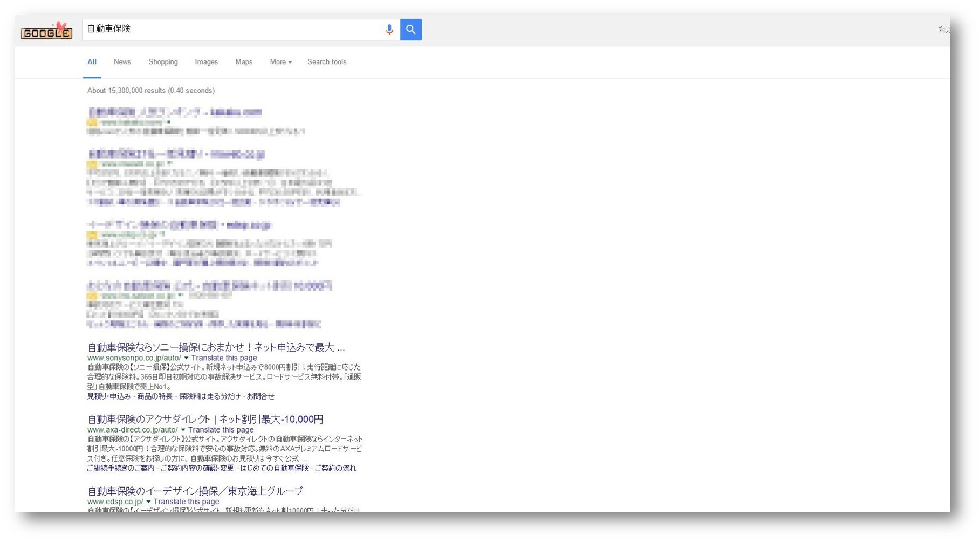The height and width of the screenshot is (542, 980).
Task: Open the Shopping tab
Action: pyautogui.click(x=163, y=62)
